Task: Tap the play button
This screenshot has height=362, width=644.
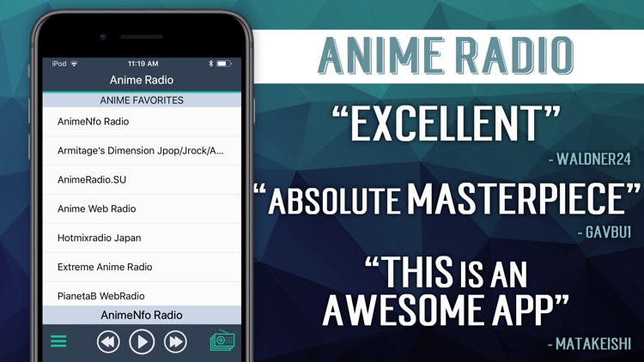Action: pyautogui.click(x=142, y=341)
